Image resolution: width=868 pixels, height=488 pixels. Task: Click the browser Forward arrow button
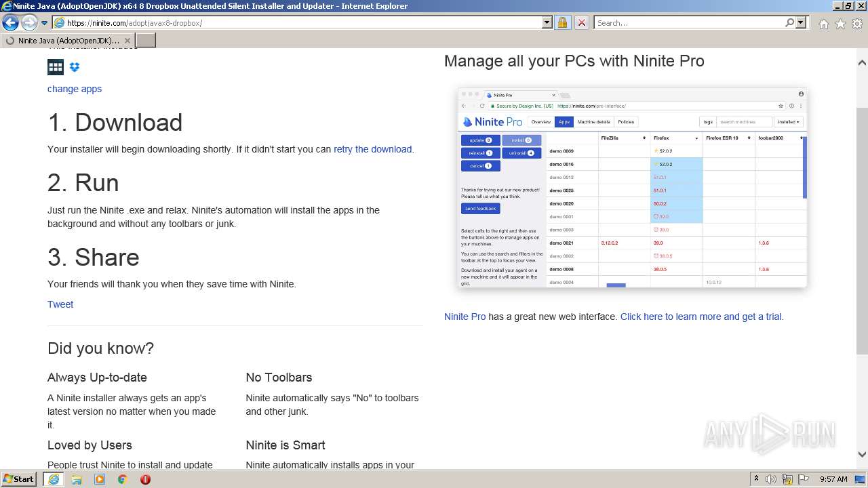pyautogui.click(x=28, y=22)
